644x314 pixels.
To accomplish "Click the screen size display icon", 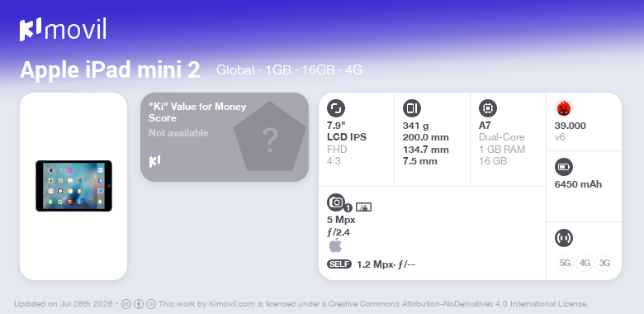I will (336, 108).
